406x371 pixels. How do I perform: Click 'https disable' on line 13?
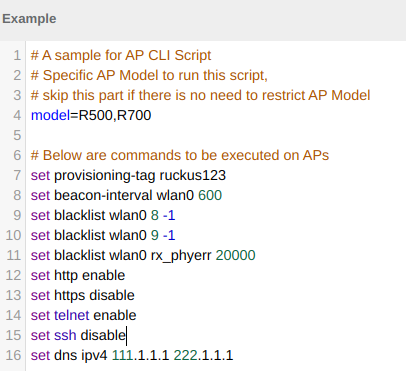click(94, 295)
